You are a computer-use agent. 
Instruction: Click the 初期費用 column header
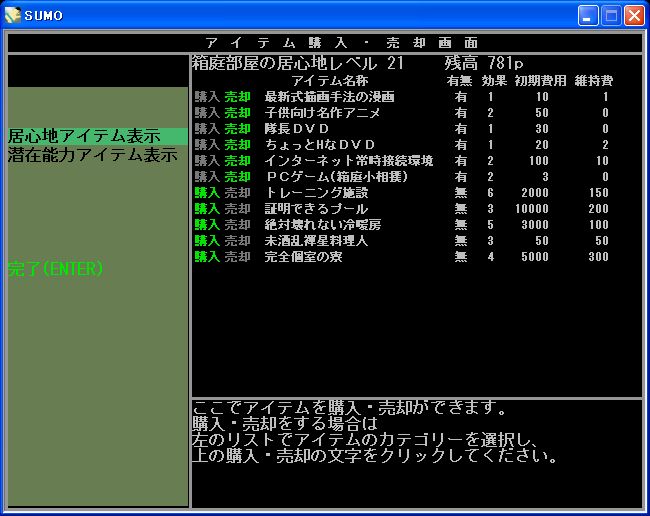click(x=540, y=81)
